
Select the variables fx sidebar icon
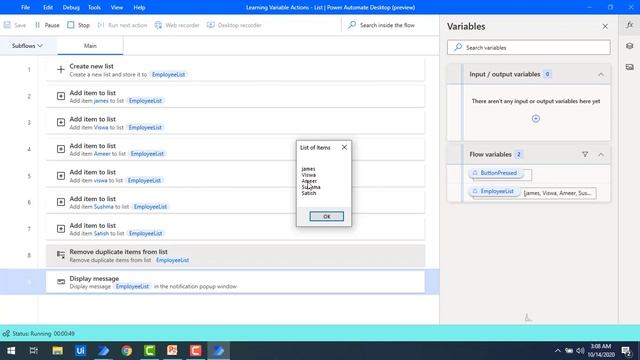coord(629,25)
